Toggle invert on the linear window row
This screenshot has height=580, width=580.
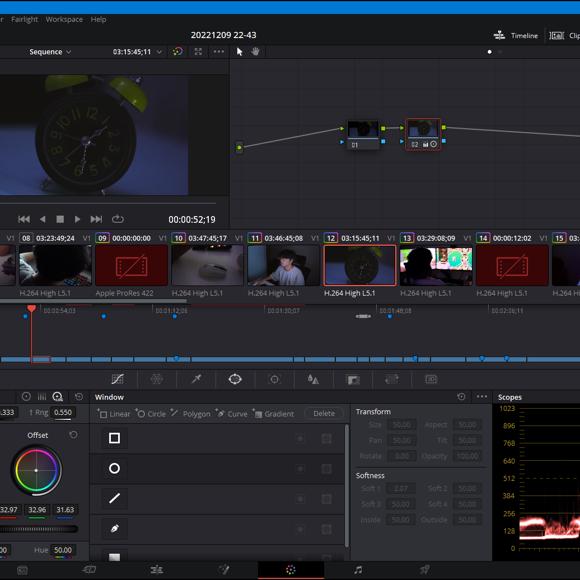tap(300, 439)
